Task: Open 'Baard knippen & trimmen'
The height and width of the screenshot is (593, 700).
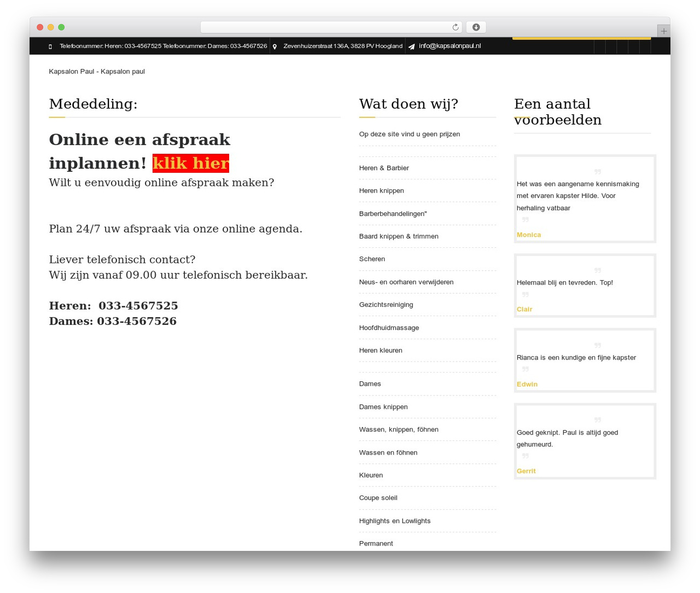Action: [x=399, y=236]
